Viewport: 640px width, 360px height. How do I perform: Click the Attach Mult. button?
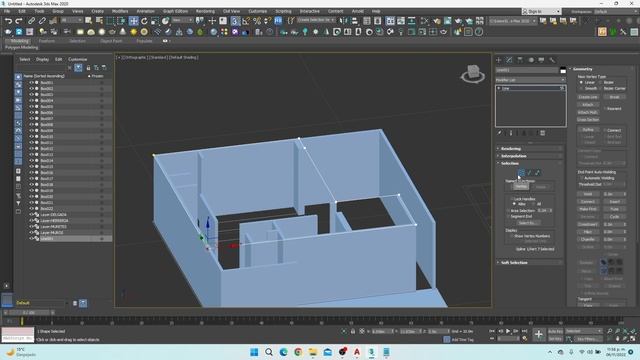tap(588, 112)
